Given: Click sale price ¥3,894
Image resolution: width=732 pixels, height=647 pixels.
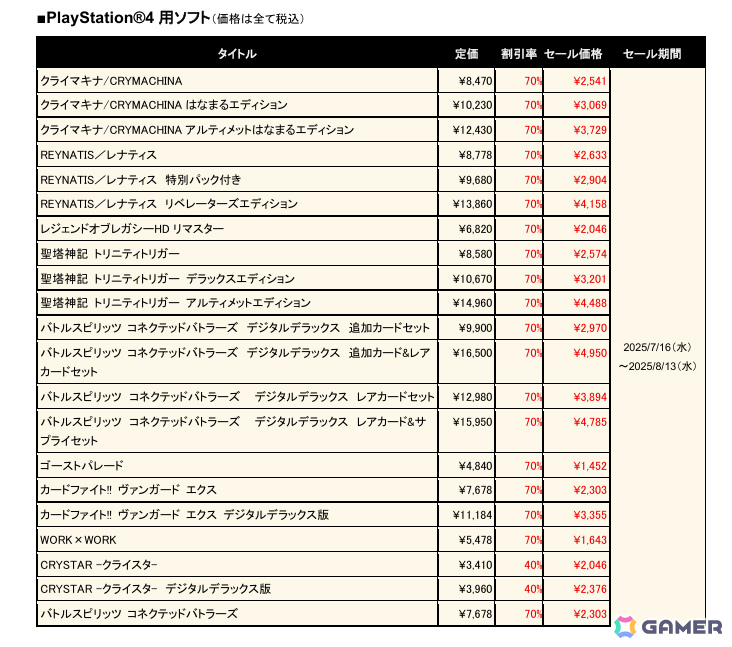Looking at the screenshot, I should (590, 397).
